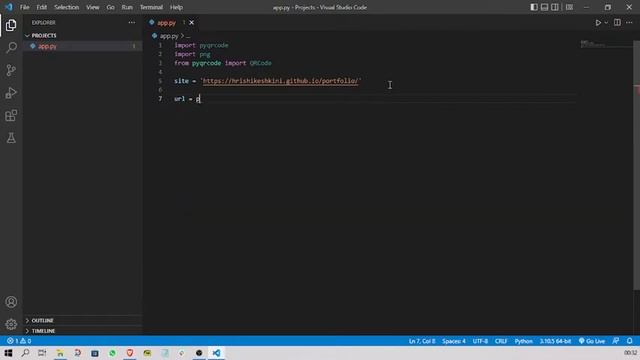The width and height of the screenshot is (640, 360).
Task: Open the Manage gear icon
Action: [x=11, y=324]
